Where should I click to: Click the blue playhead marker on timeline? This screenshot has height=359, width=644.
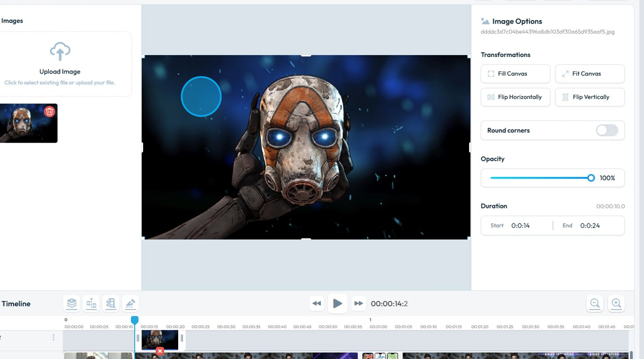[x=135, y=319]
